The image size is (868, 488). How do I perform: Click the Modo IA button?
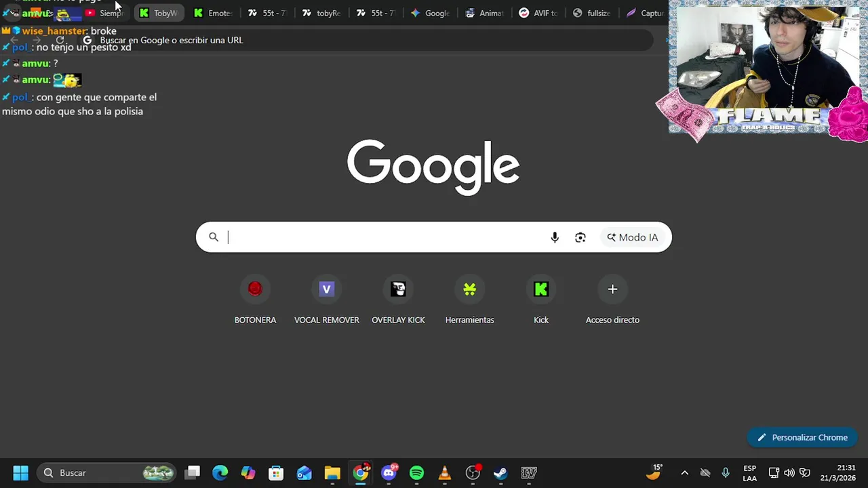tap(633, 237)
